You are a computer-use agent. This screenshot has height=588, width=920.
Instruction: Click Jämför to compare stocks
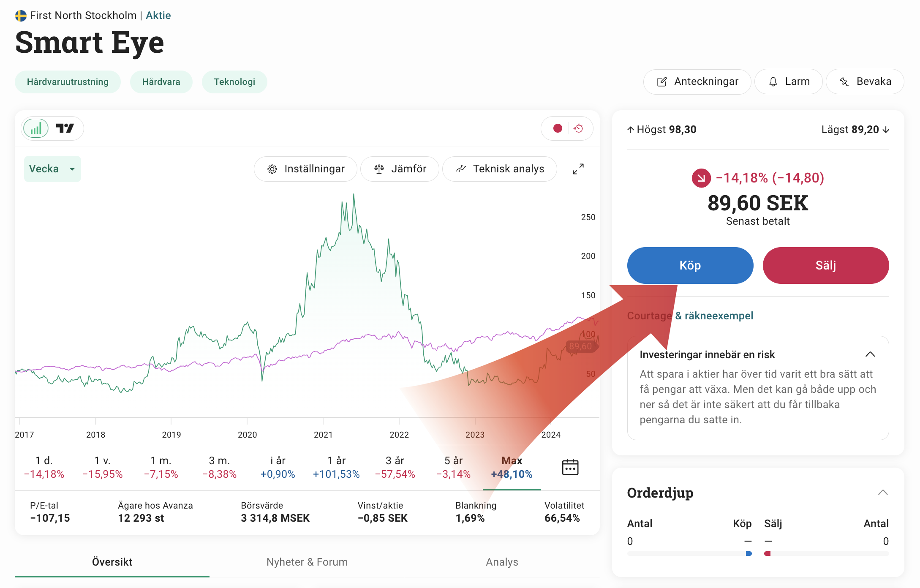[x=400, y=169]
